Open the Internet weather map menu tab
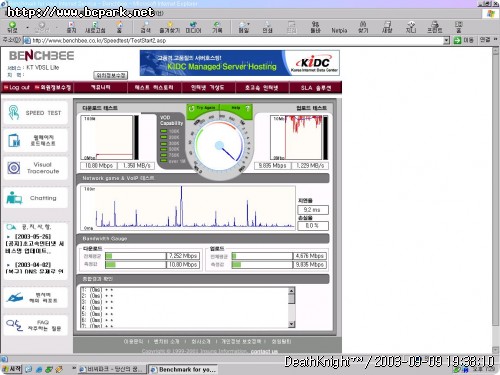The height and width of the screenshot is (375, 500). coord(207,87)
